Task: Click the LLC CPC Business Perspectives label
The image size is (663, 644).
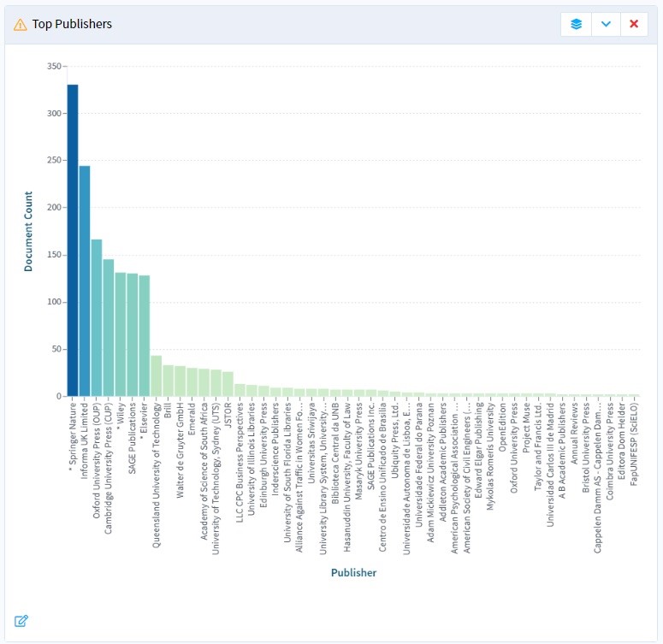Action: coord(240,462)
